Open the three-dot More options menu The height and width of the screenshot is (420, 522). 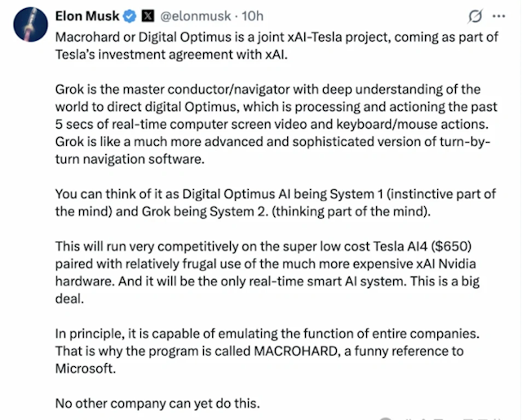[x=499, y=16]
